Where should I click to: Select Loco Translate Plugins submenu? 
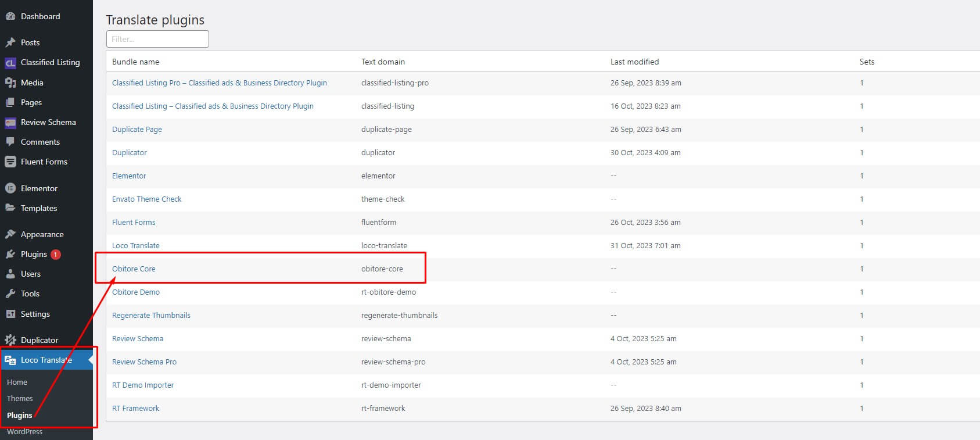pos(20,415)
